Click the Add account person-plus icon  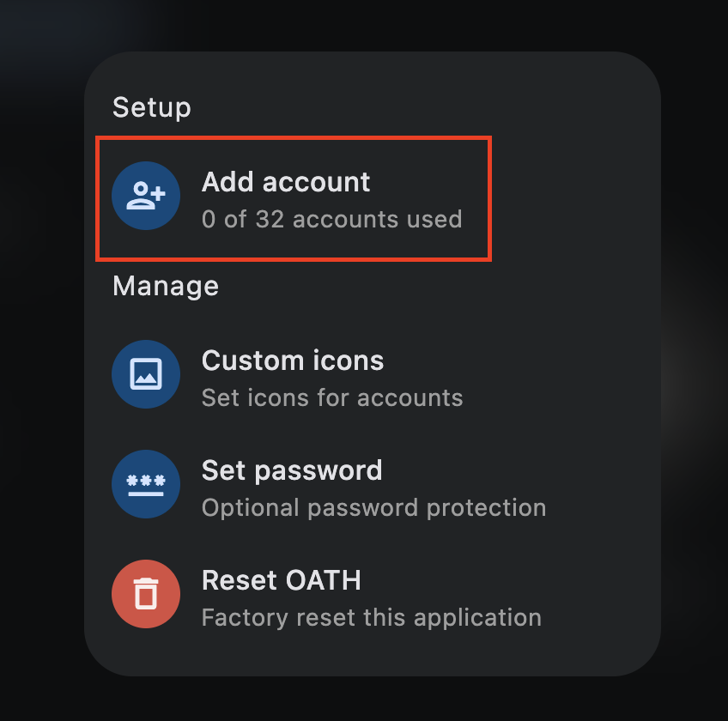146,196
